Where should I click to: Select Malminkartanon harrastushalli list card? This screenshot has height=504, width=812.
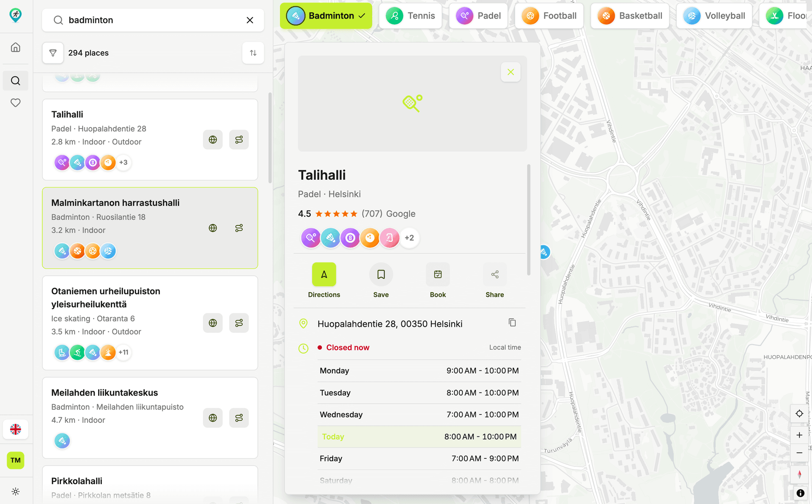[x=150, y=228]
